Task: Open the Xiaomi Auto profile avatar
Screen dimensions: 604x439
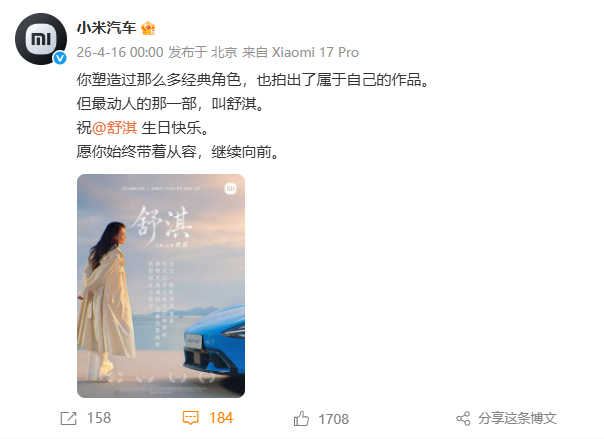Action: tap(41, 39)
